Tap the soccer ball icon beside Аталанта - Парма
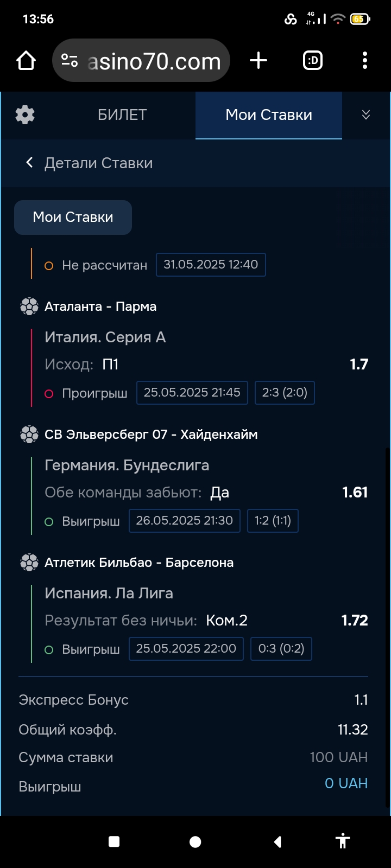 29,307
